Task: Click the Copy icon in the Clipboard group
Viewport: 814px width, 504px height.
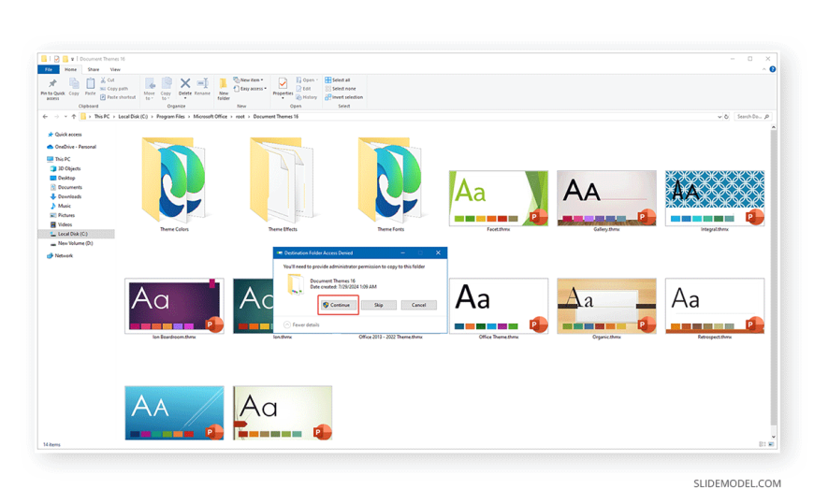Action: point(74,83)
